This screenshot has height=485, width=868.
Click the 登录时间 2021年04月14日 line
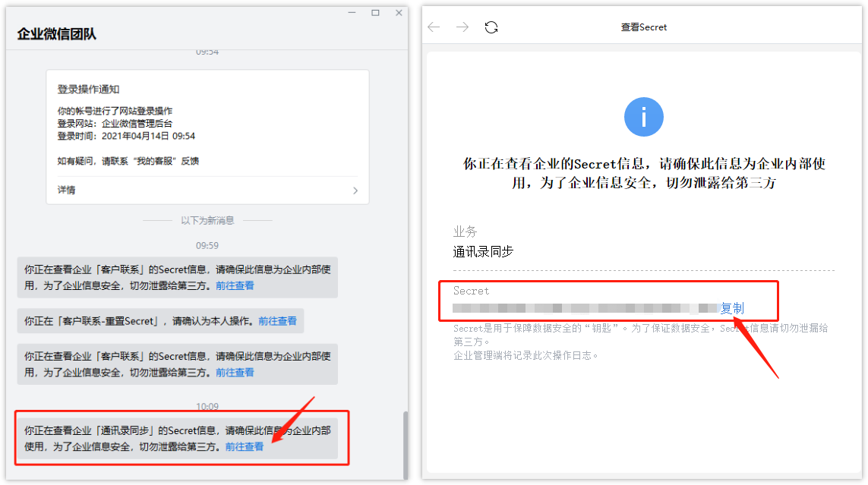[126, 136]
